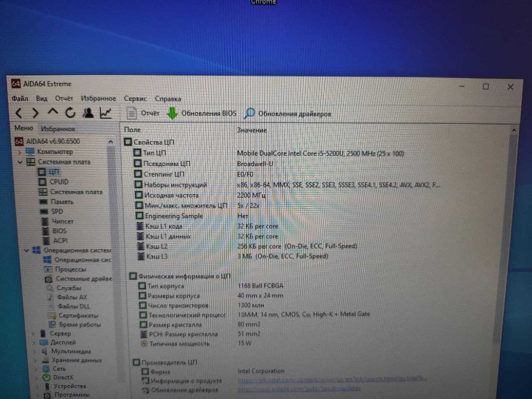The width and height of the screenshot is (532, 399).
Task: Open the Intel ark product information link
Action: click(x=332, y=379)
